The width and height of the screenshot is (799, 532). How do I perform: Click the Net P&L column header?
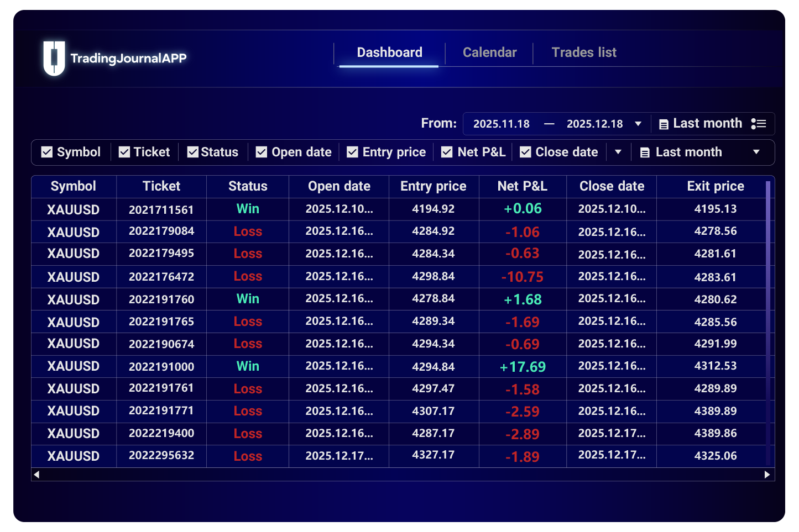[x=522, y=186]
